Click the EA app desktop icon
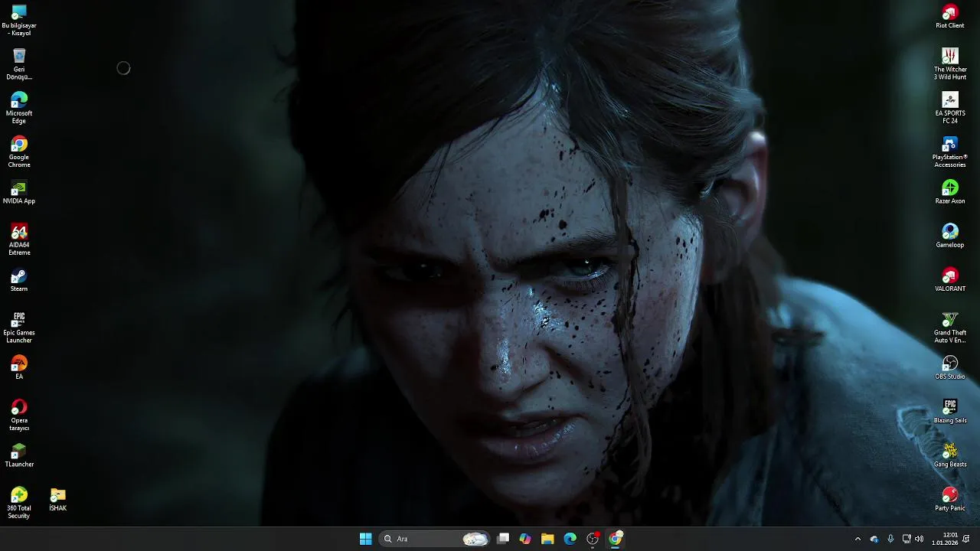This screenshot has height=551, width=980. pos(19,367)
